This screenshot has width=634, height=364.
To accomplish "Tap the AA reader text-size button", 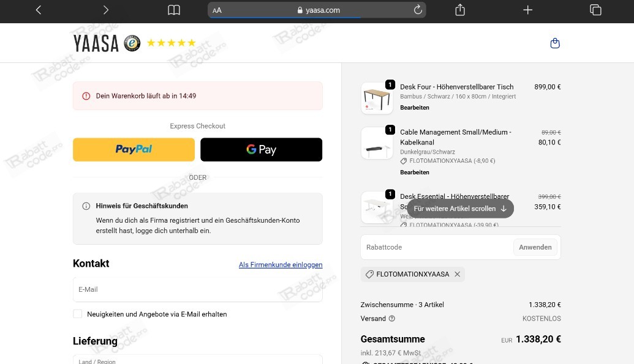I will click(217, 10).
